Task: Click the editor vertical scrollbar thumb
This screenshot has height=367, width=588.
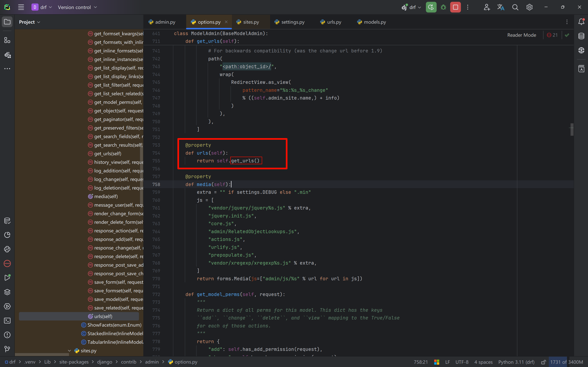Action: [572, 129]
